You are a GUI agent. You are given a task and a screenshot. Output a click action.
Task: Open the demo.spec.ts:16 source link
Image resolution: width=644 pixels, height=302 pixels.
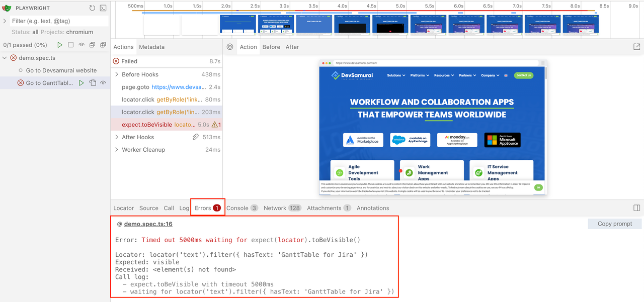pos(148,224)
